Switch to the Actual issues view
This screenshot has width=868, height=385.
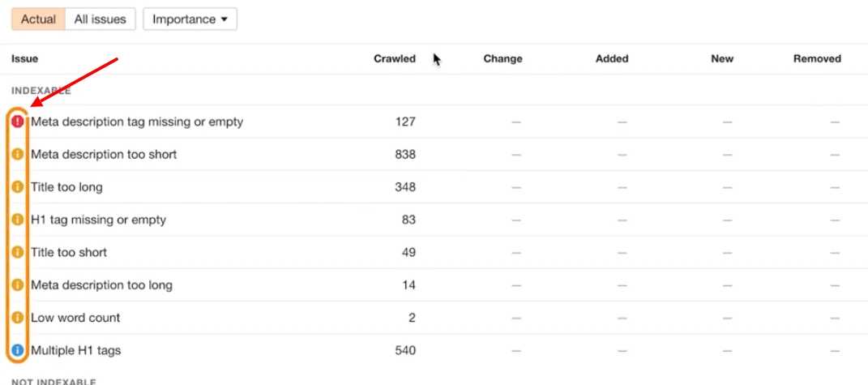click(x=38, y=19)
